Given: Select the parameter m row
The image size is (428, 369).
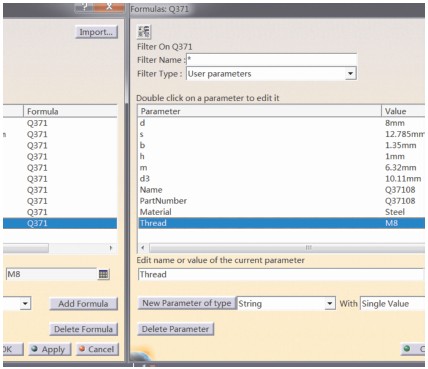Looking at the screenshot, I should tap(281, 167).
